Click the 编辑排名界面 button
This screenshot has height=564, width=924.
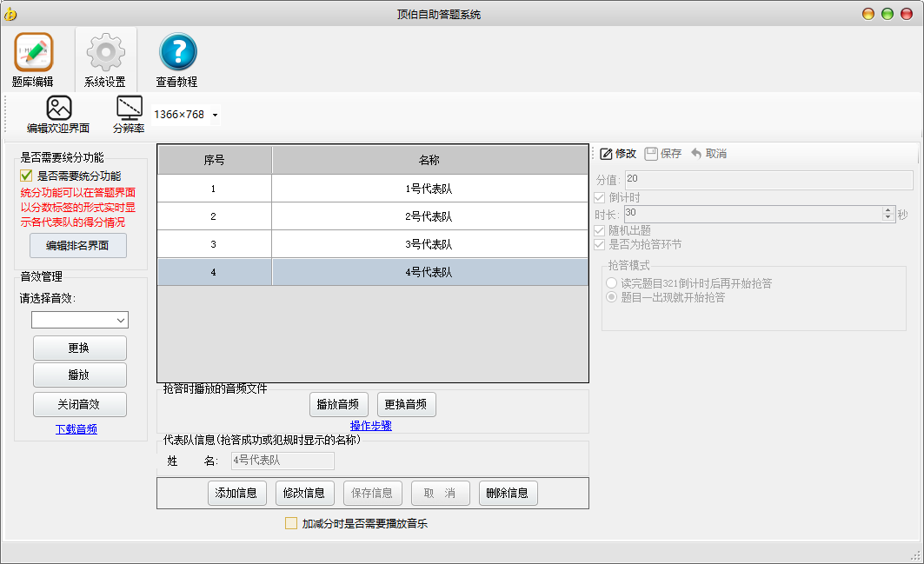click(78, 246)
